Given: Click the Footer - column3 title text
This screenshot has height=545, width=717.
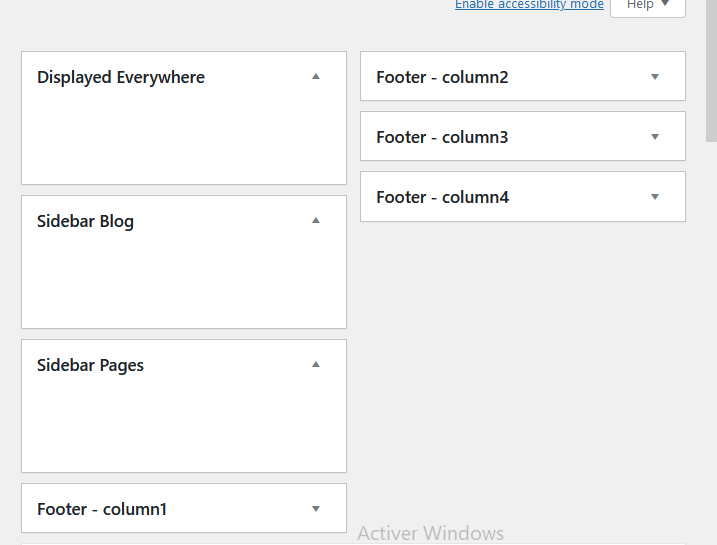Looking at the screenshot, I should 442,137.
